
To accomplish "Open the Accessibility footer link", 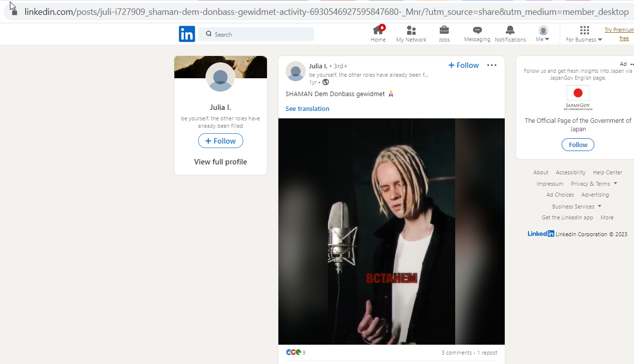I will pos(571,172).
